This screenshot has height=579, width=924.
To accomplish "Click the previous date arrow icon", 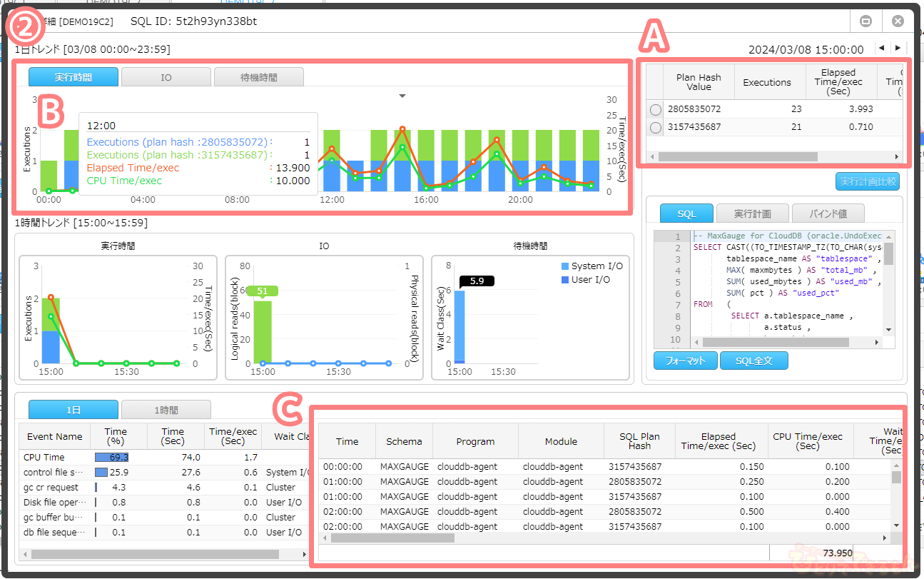I will point(883,48).
